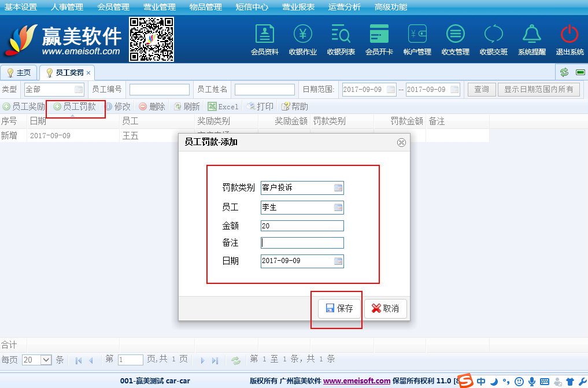Close the 员工罚款-添加 dialog
Image resolution: width=588 pixels, height=388 pixels.
[401, 142]
